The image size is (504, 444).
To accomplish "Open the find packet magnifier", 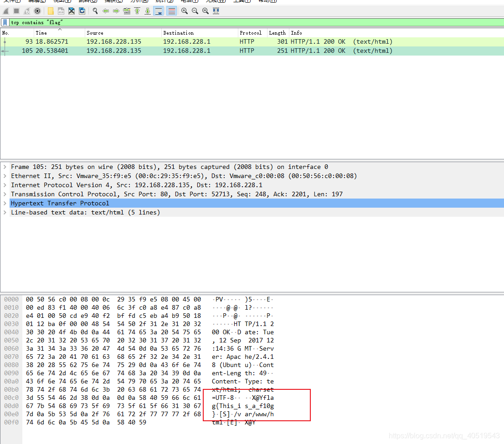I will tap(95, 11).
